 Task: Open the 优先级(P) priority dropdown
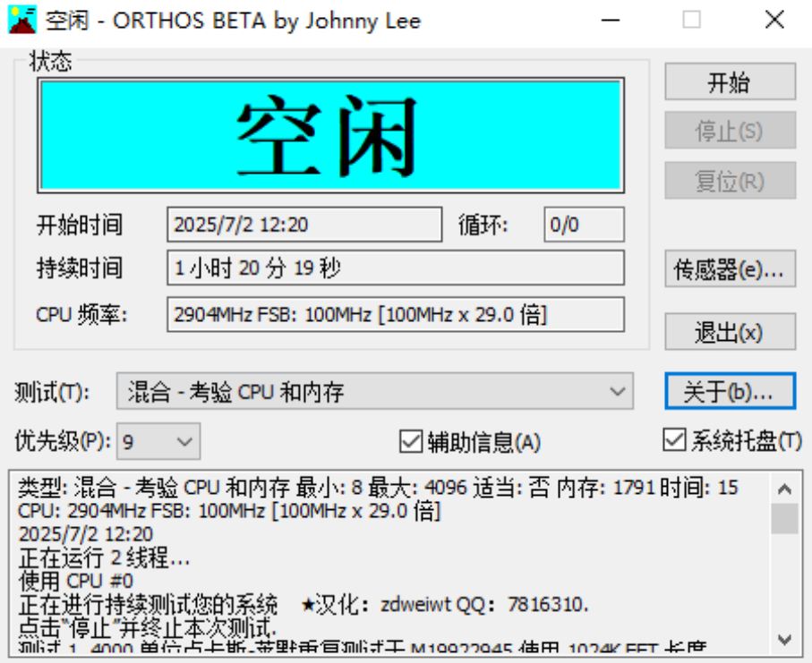tap(185, 441)
